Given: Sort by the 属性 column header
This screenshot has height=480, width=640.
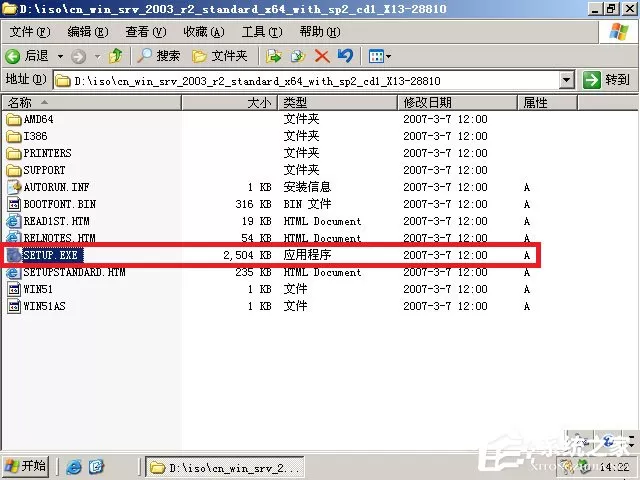Looking at the screenshot, I should pyautogui.click(x=548, y=102).
